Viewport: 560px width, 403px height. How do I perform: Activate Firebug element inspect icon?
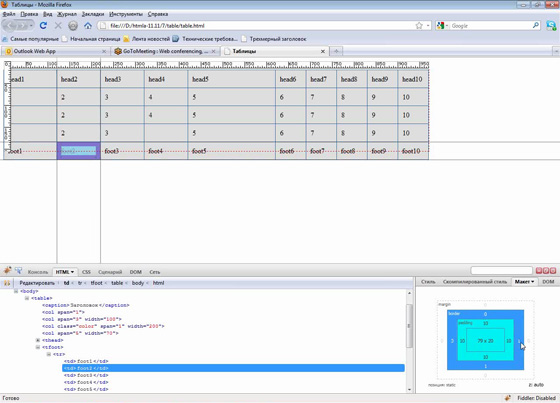click(x=19, y=271)
